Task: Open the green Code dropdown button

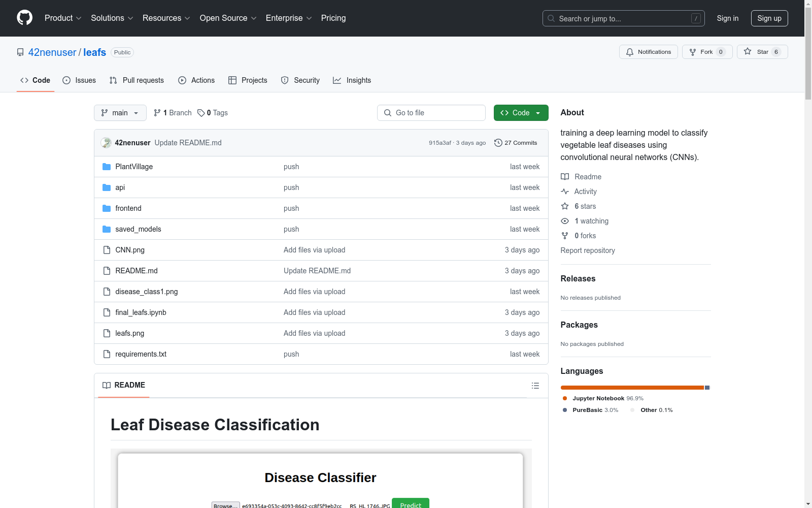Action: point(521,113)
